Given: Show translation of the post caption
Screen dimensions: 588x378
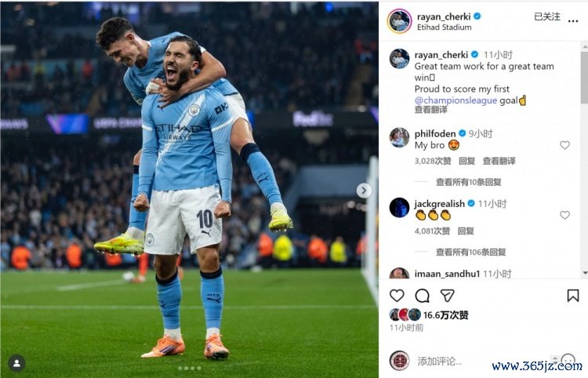Looking at the screenshot, I should tap(430, 110).
